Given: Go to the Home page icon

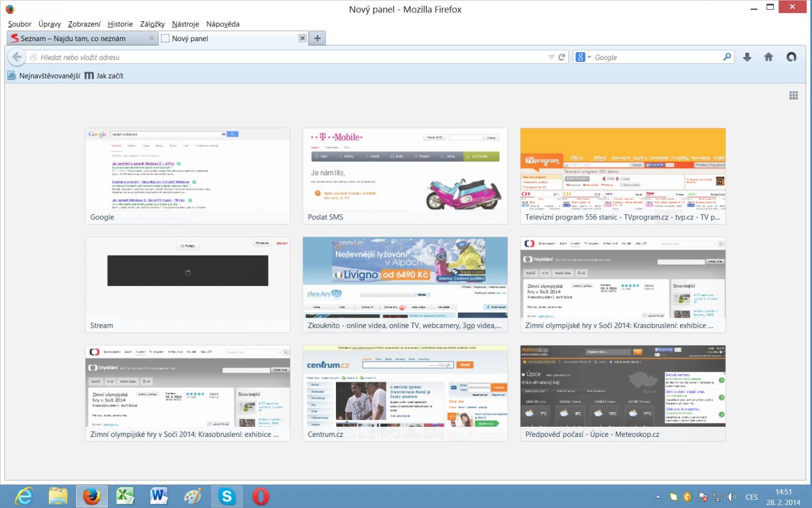Looking at the screenshot, I should [768, 57].
